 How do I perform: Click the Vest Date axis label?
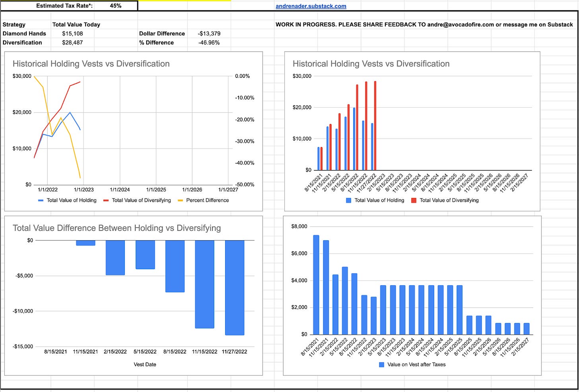[x=145, y=364]
